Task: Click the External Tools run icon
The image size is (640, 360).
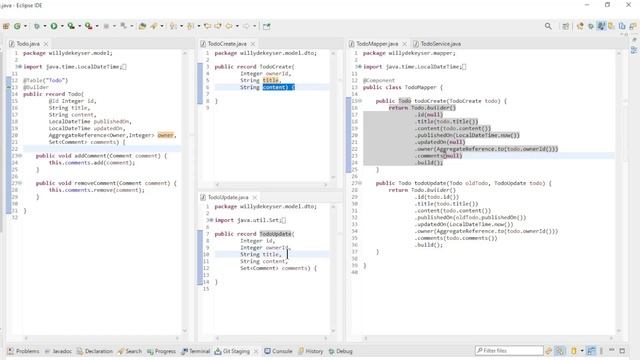Action: click(88, 26)
